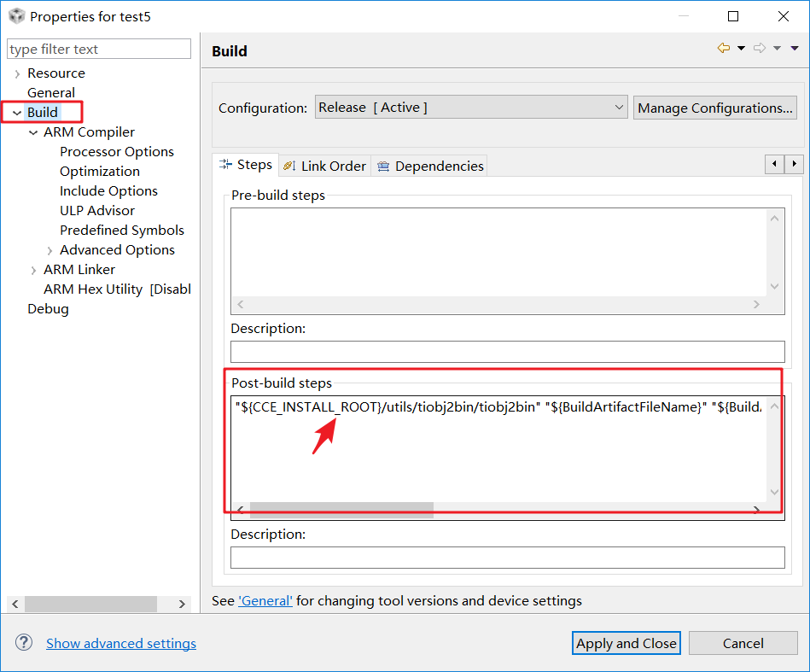Switch to the Dependencies tab

(431, 166)
